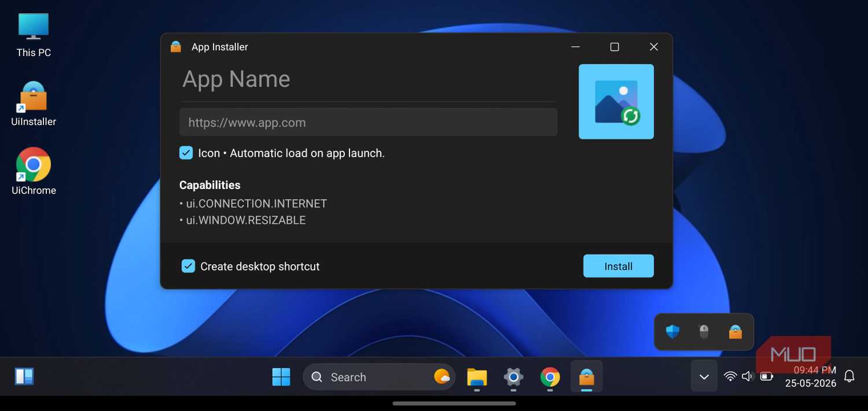
Task: Select the UiChrome desktop shortcut
Action: 34,172
